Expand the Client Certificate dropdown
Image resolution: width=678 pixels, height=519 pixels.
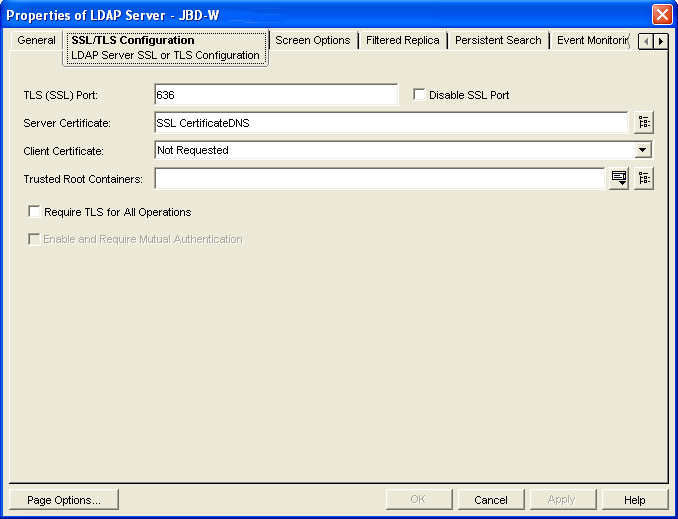tap(643, 150)
